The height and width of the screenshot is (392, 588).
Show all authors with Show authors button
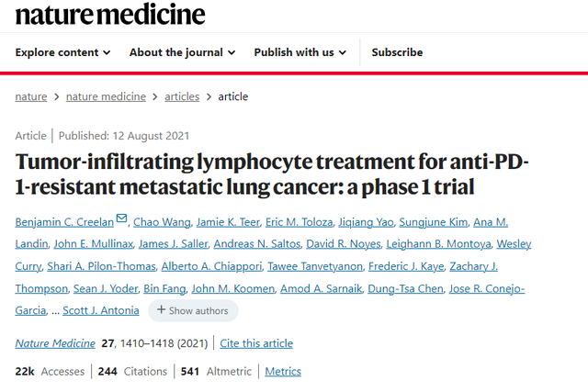point(193,310)
